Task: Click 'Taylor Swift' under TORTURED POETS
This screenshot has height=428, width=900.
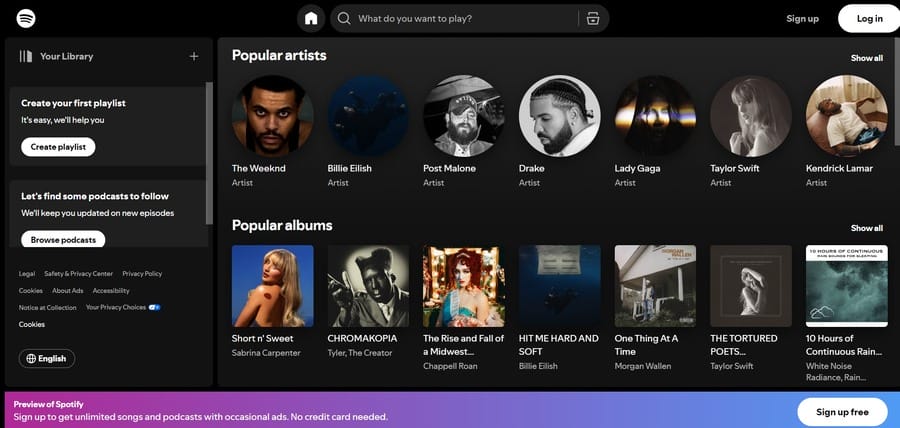Action: pyautogui.click(x=732, y=366)
